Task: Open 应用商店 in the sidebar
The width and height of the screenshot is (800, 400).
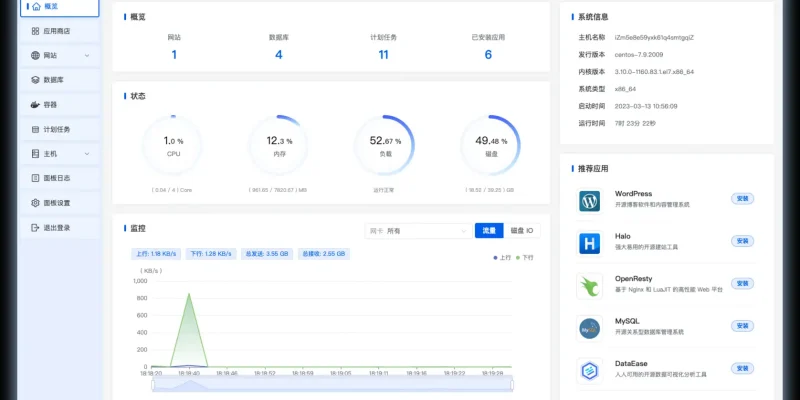Action: (x=60, y=31)
